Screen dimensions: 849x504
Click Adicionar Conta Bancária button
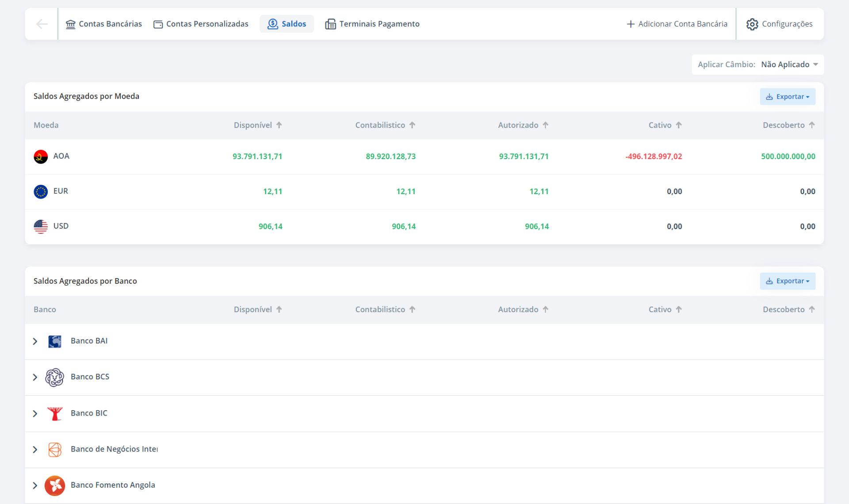click(677, 24)
